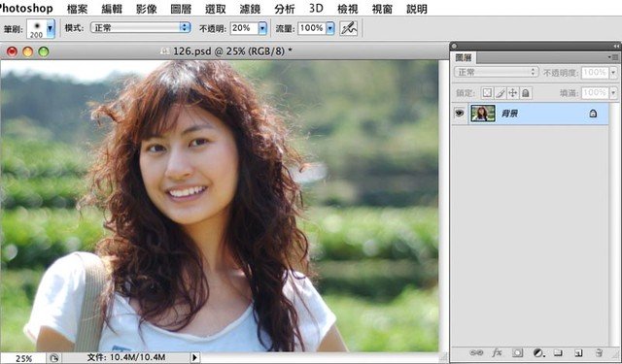Open the 影像 (Image) menu
This screenshot has height=364, width=622.
[147, 9]
